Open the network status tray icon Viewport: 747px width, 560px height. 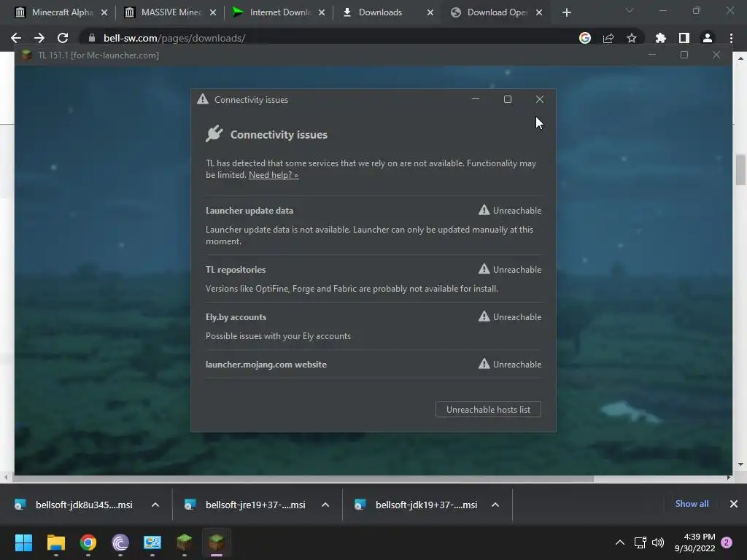pos(640,542)
